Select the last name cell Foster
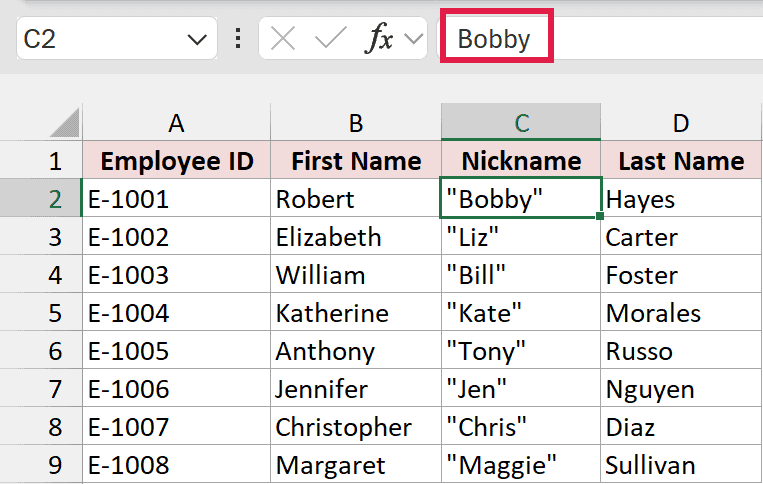The height and width of the screenshot is (484, 763). point(681,274)
